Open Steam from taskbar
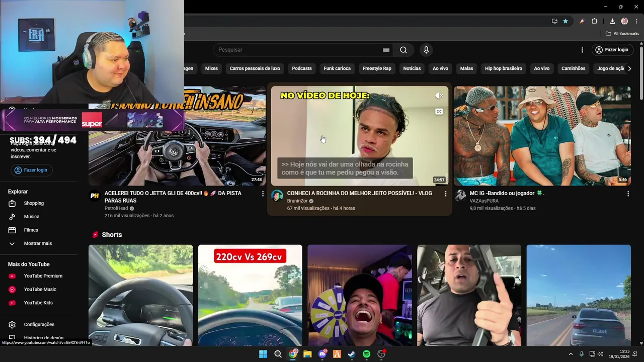 click(352, 354)
